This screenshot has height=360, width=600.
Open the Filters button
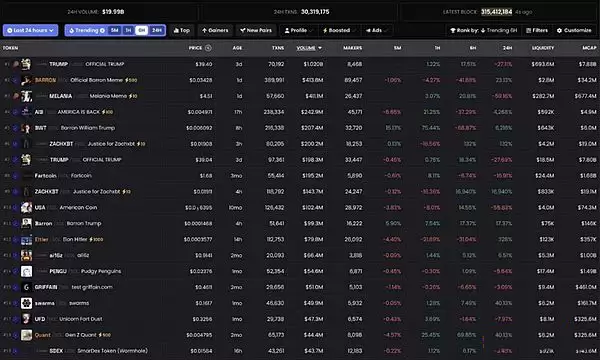click(x=537, y=30)
